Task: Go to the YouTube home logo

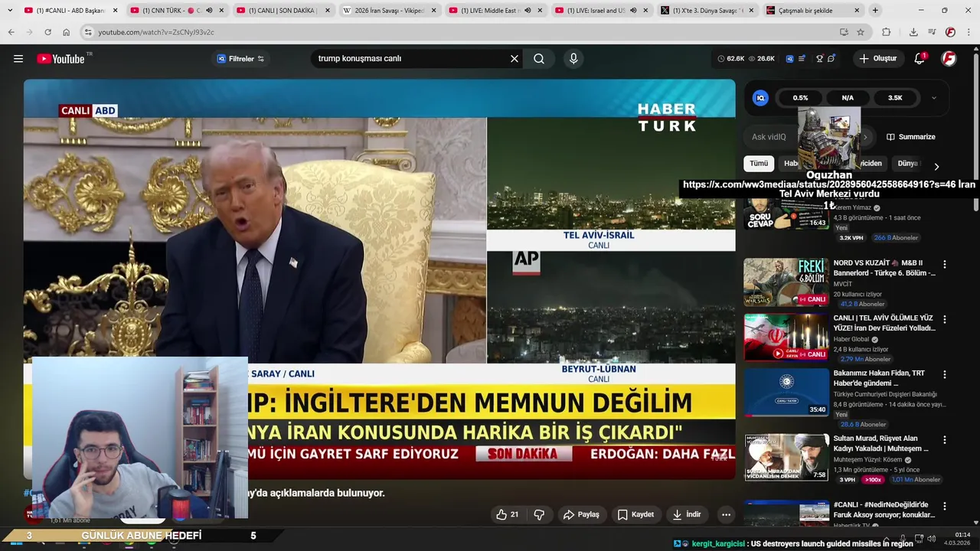Action: pyautogui.click(x=61, y=59)
